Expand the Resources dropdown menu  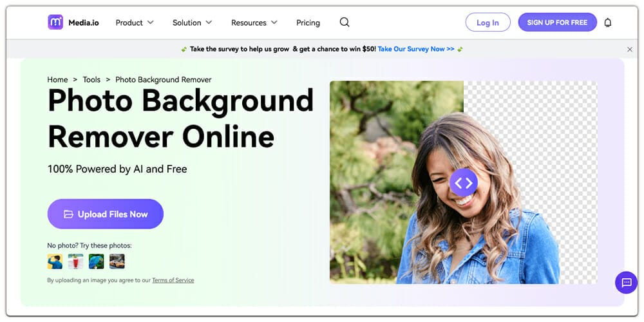tap(254, 23)
